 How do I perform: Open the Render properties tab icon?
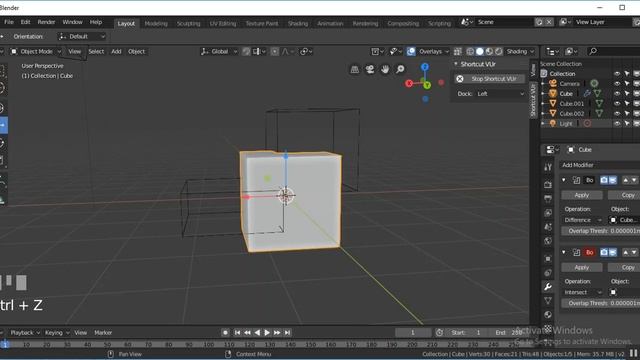[548, 184]
